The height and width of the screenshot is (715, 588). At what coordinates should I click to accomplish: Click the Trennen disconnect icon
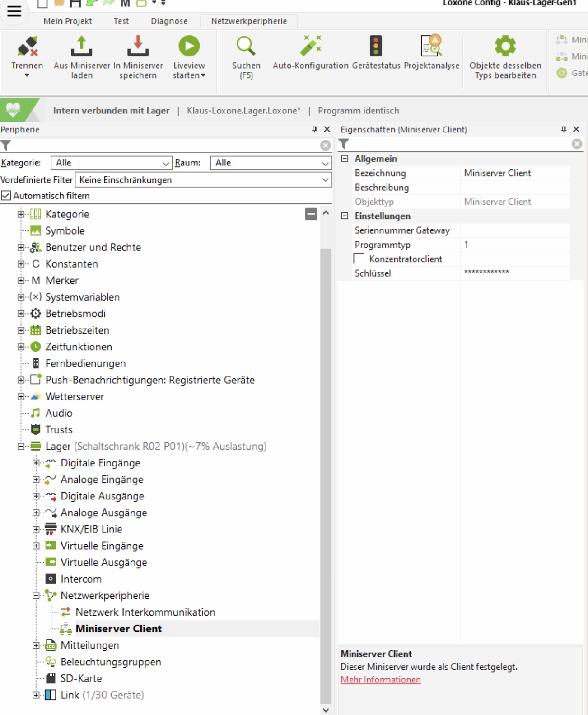(x=27, y=47)
